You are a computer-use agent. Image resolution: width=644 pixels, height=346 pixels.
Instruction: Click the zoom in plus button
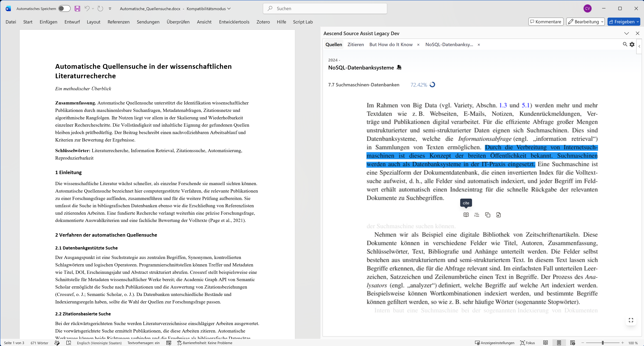click(x=623, y=343)
